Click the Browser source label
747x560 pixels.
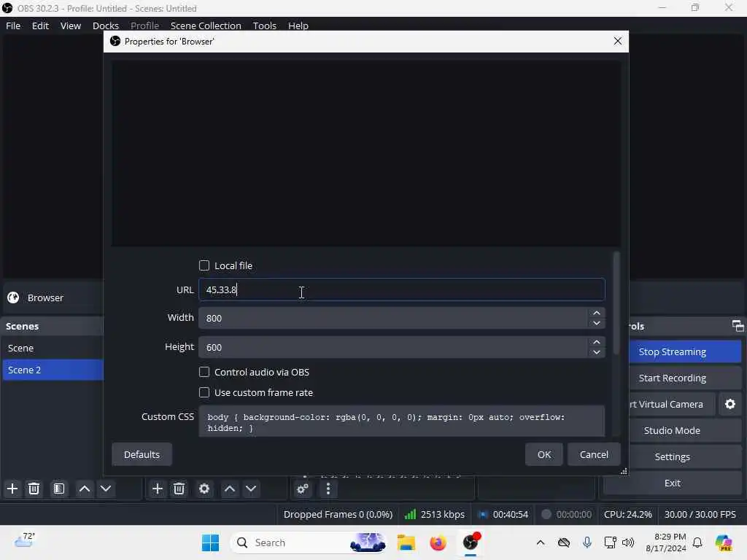[x=45, y=297]
